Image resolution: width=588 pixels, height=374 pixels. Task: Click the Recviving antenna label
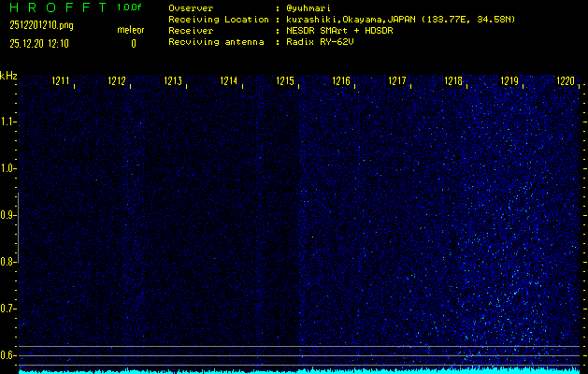216,42
